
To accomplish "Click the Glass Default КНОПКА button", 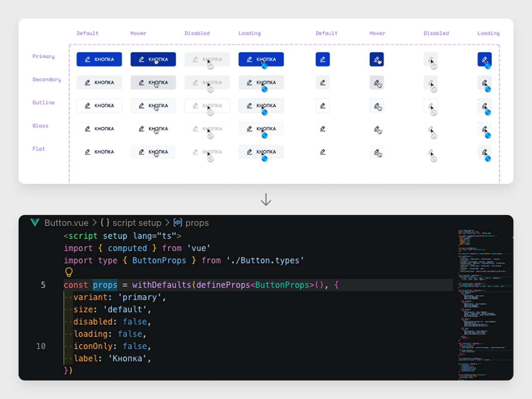I will [99, 129].
